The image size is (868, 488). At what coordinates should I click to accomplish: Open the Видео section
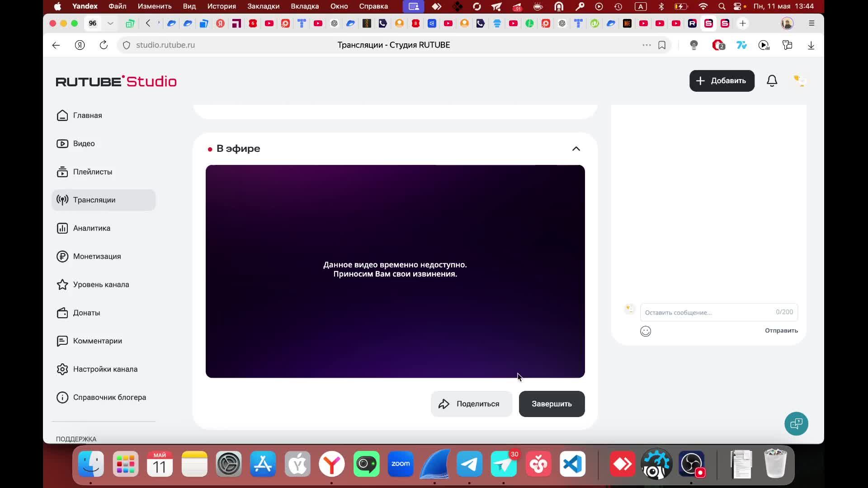(104, 144)
